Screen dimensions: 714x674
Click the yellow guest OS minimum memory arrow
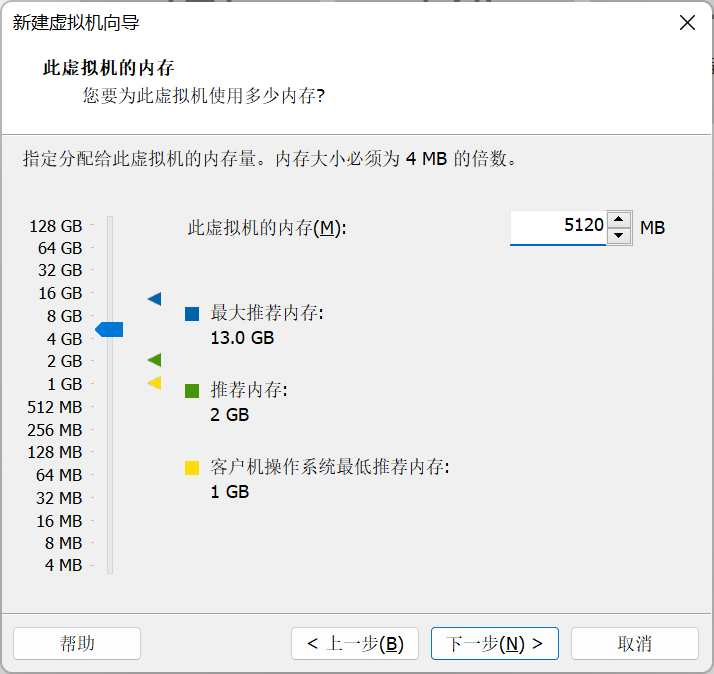[x=154, y=383]
